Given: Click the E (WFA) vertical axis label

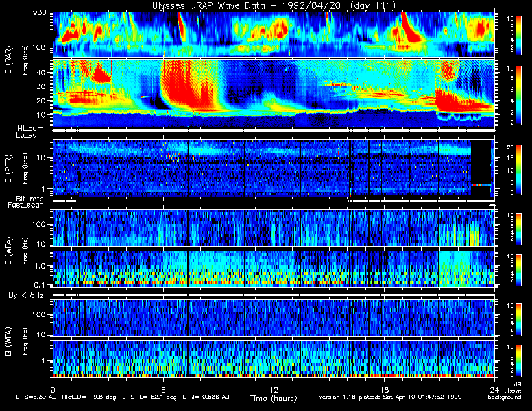Looking at the screenshot, I should coord(8,251).
